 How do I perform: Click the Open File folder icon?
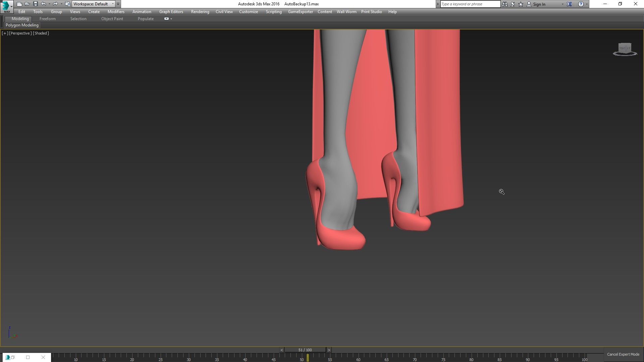28,4
